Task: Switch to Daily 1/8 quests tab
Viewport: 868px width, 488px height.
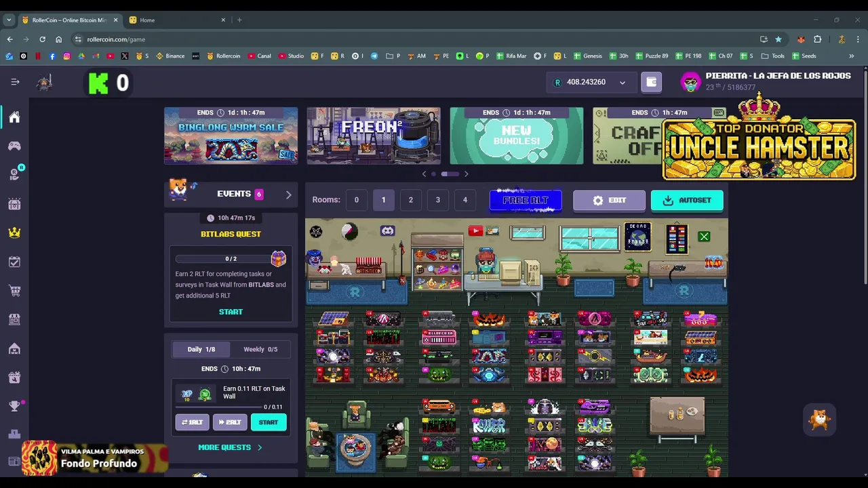Action: pyautogui.click(x=201, y=349)
